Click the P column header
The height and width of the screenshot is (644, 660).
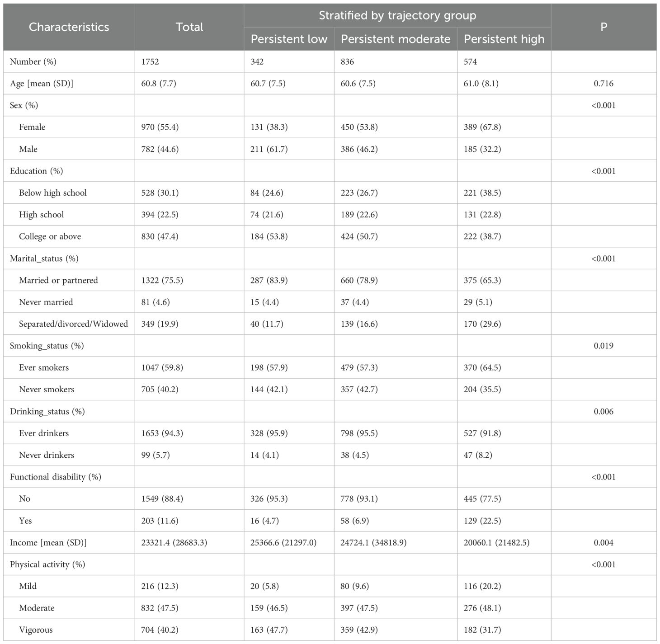point(603,27)
